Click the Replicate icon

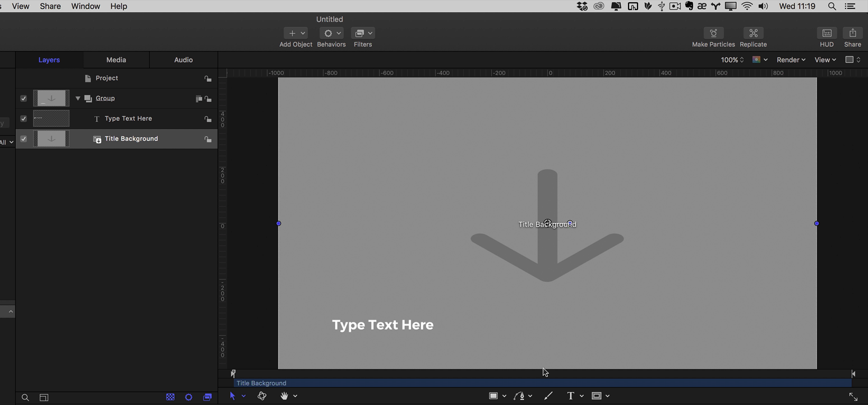pos(753,34)
